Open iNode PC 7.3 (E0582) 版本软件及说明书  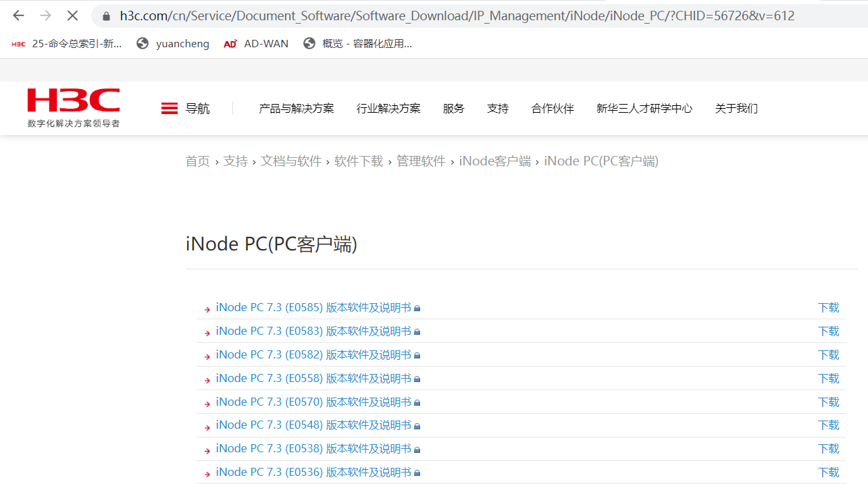coord(313,355)
